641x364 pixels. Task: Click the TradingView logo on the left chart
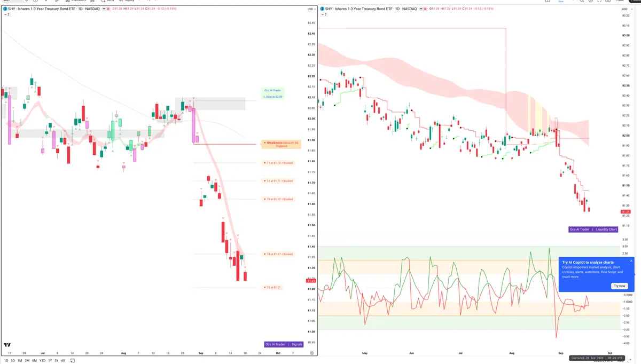pos(7,346)
